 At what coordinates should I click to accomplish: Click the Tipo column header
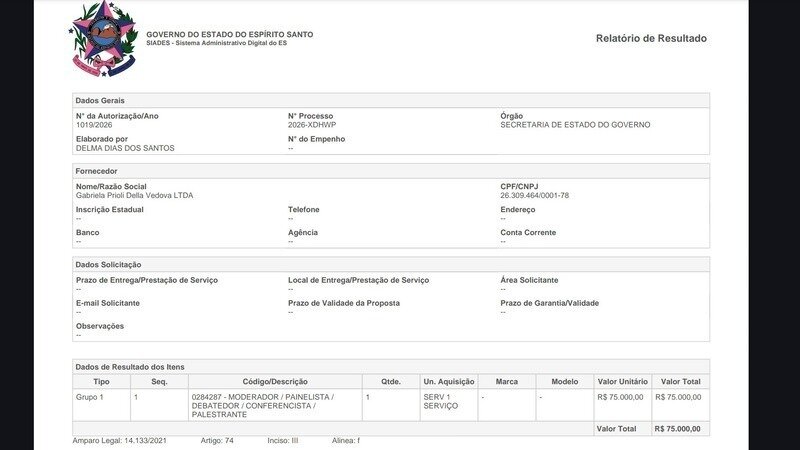tap(101, 382)
